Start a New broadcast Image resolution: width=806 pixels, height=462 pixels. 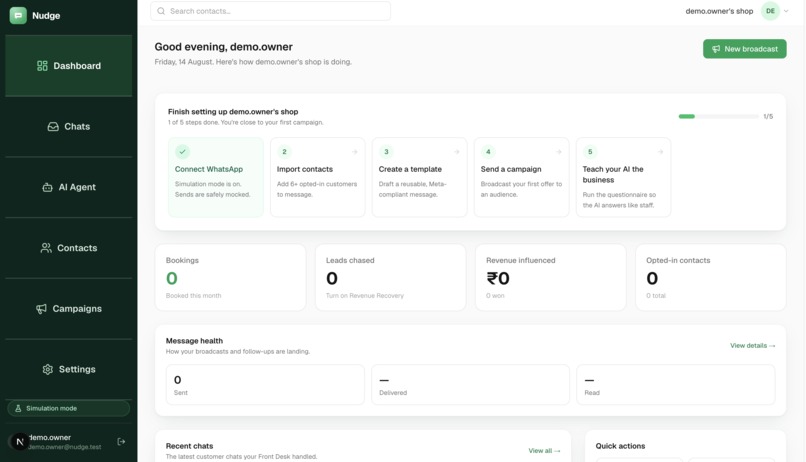click(x=744, y=49)
